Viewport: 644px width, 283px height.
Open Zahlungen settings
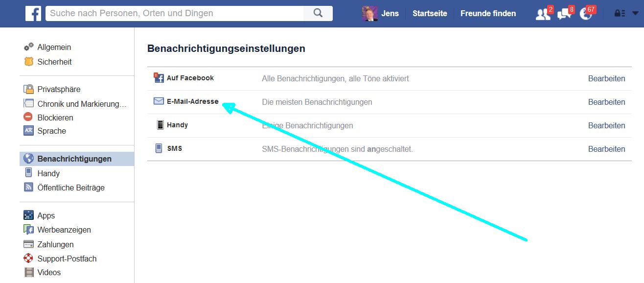[x=56, y=244]
